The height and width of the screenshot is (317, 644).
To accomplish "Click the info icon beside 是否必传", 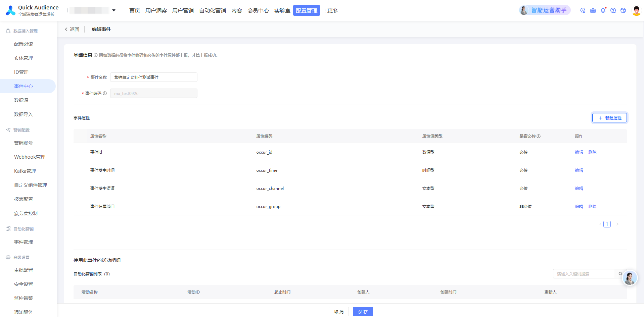I will point(539,136).
